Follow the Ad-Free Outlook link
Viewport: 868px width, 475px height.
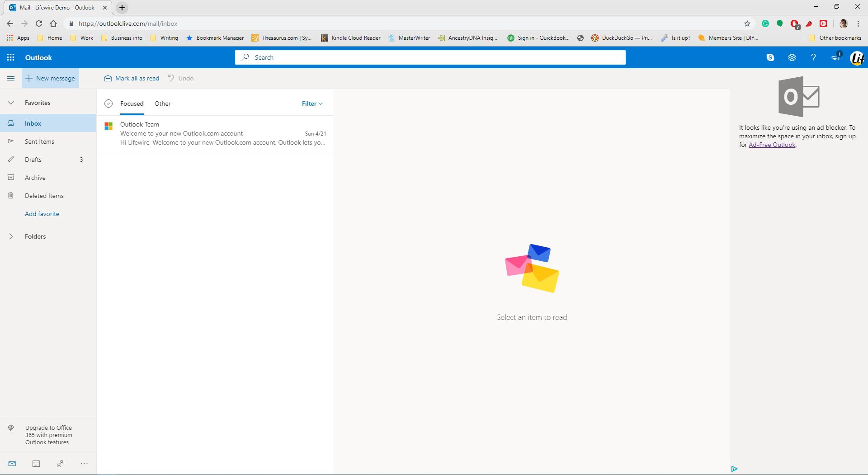(x=772, y=145)
